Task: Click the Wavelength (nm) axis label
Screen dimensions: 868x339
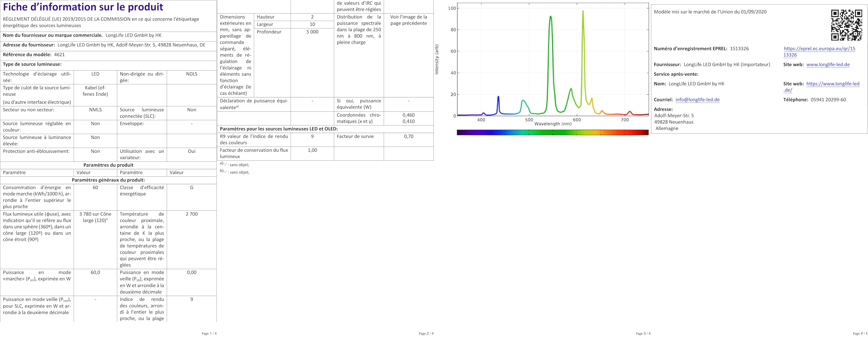Action: 553,124
